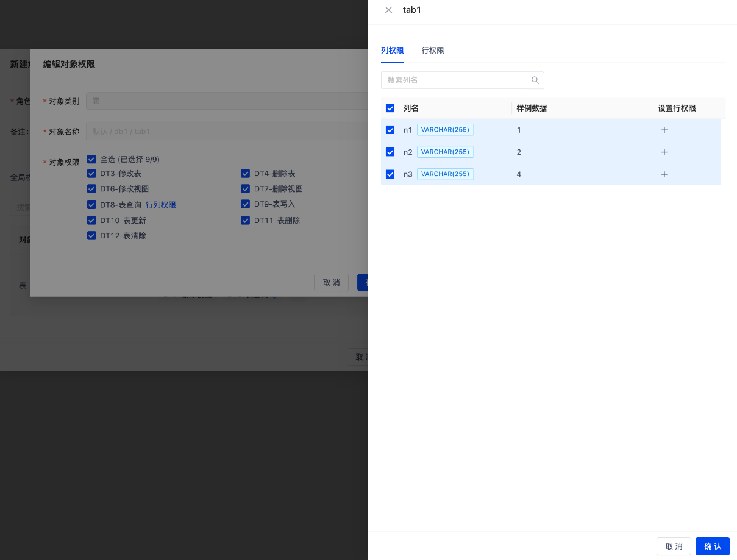Type in the 搜索列名 search field
The image size is (737, 560).
coord(454,80)
